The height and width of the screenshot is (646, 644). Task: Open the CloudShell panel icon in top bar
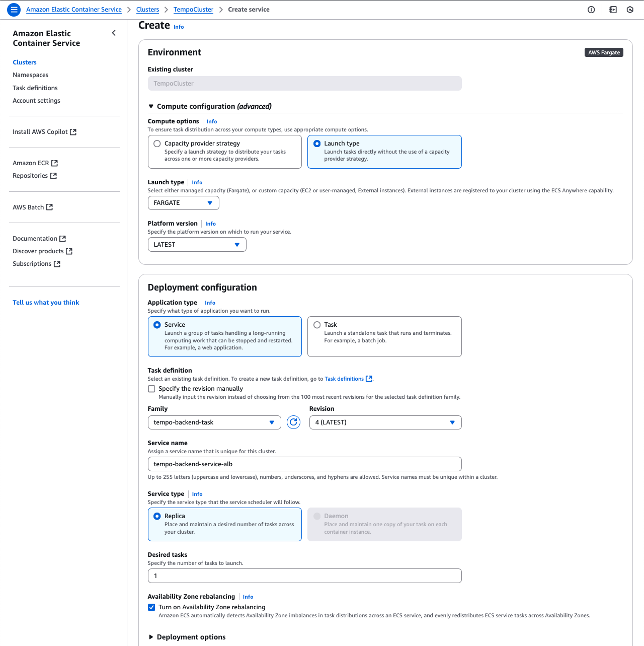[613, 10]
